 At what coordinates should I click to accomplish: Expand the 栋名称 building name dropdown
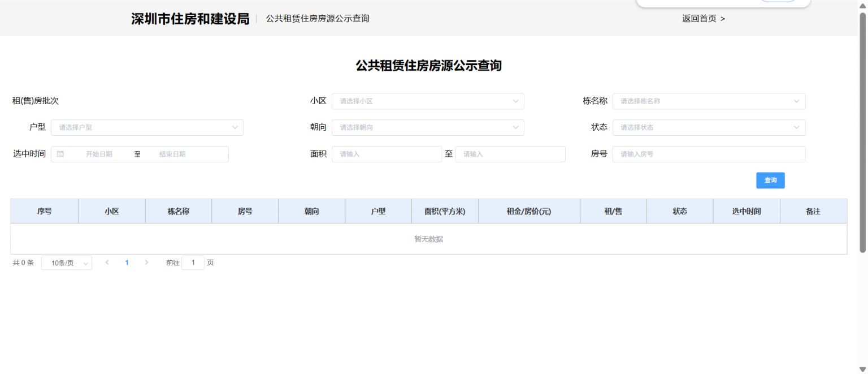click(x=709, y=101)
